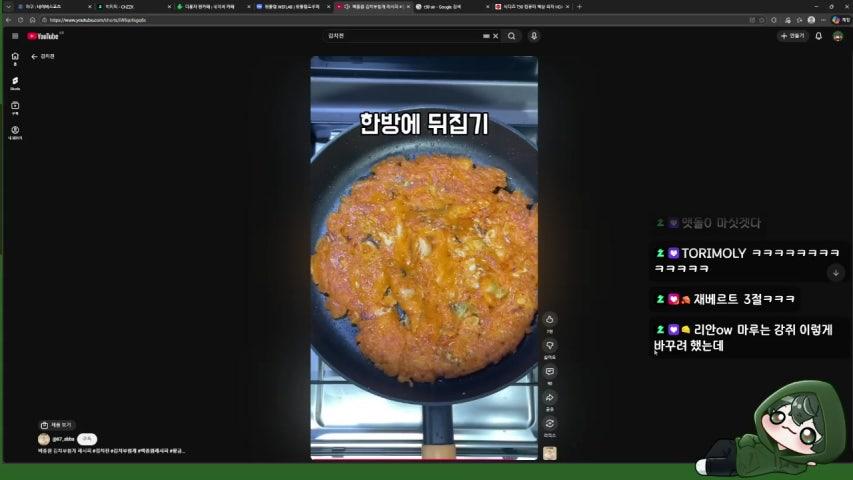The image size is (853, 480).
Task: Open the sound thumbnail below Remix
Action: point(549,453)
